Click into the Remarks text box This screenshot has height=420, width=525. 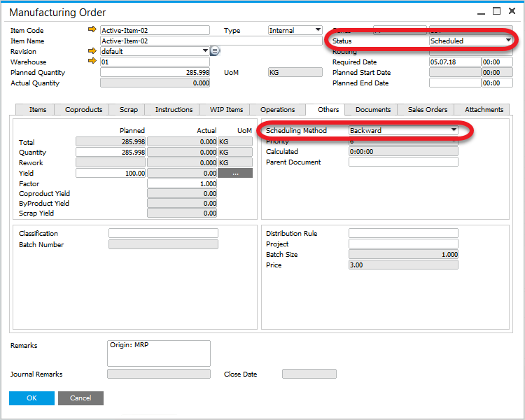click(158, 353)
